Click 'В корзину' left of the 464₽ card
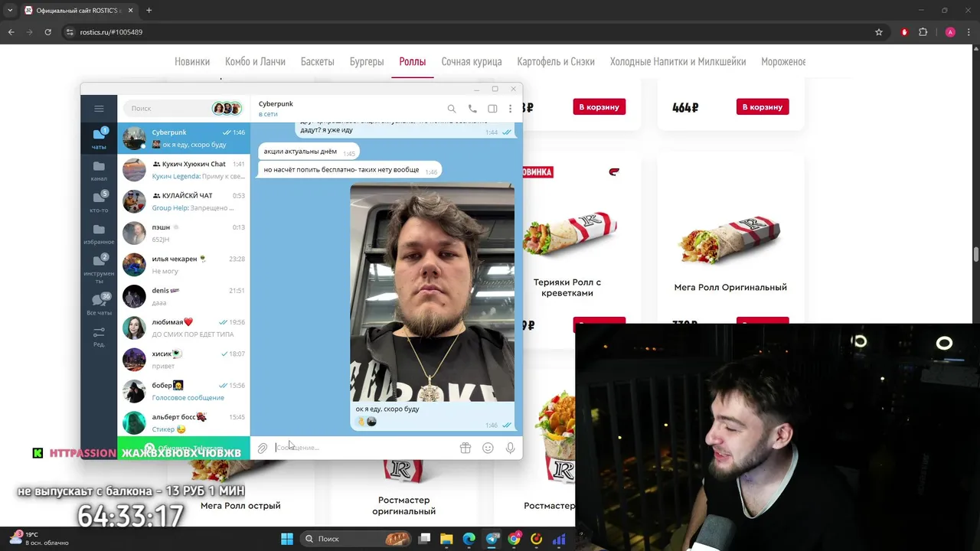The width and height of the screenshot is (980, 551). point(599,107)
